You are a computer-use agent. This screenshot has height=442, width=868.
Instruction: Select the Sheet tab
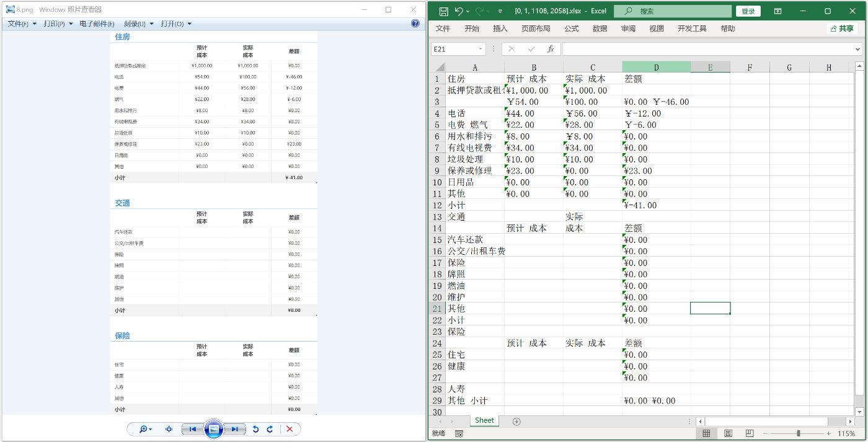coord(484,420)
